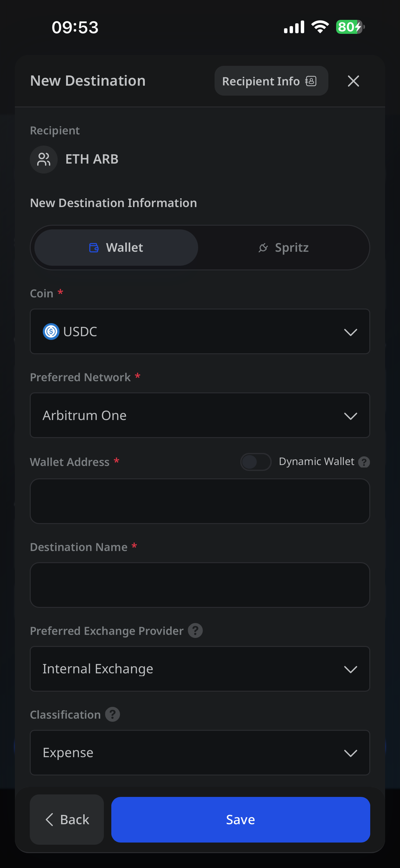The width and height of the screenshot is (400, 868).
Task: Switch to the Spritz tab
Action: pyautogui.click(x=283, y=248)
